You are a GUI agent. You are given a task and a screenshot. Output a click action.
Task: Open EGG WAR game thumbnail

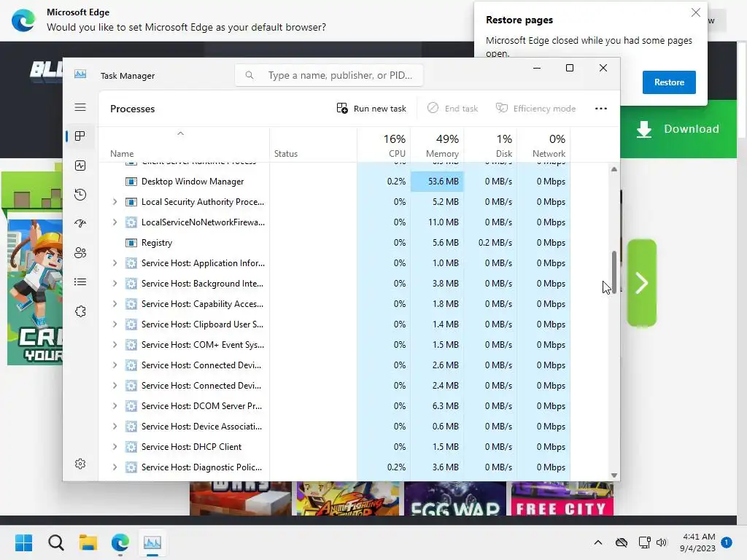pos(455,498)
